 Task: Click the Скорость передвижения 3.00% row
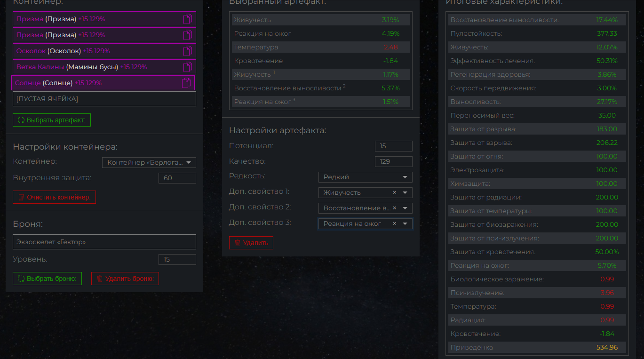tap(537, 88)
